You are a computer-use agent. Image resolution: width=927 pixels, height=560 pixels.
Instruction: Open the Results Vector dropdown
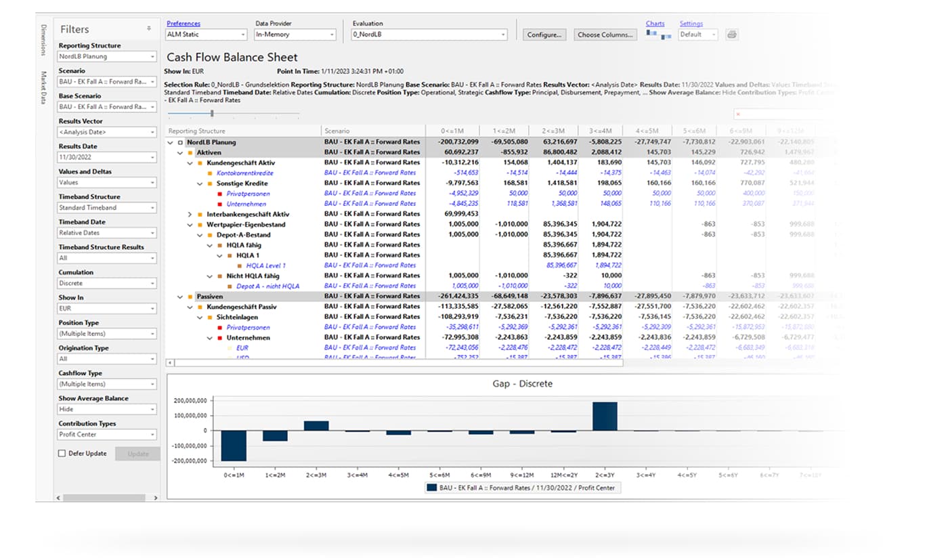click(107, 132)
